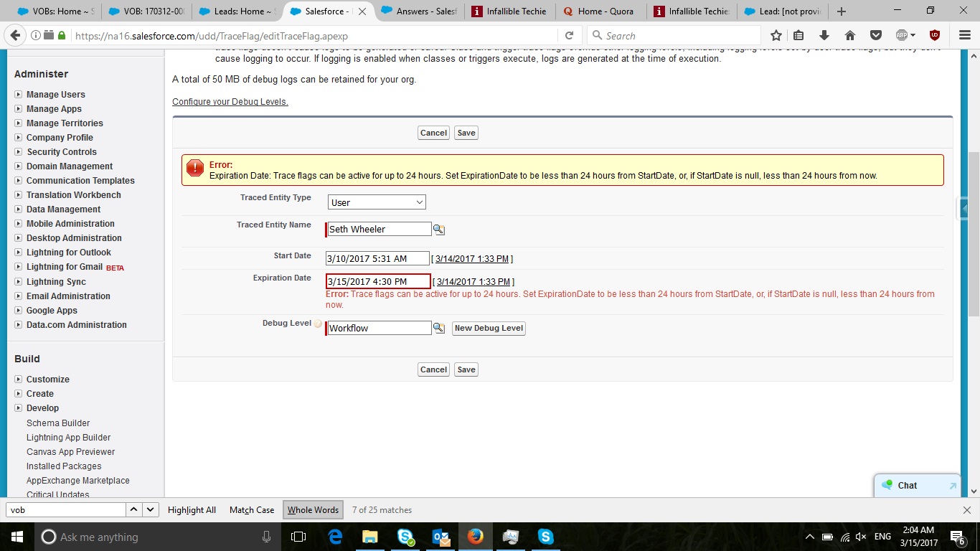The width and height of the screenshot is (980, 551).
Task: Open Firefox downloads with the arrow icon
Action: 824,34
